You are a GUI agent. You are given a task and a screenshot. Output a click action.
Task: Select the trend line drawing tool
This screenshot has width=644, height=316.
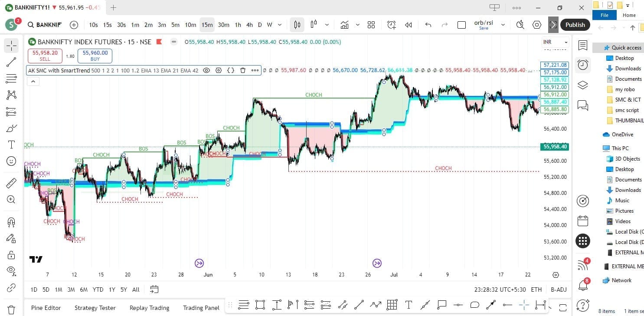tap(11, 62)
